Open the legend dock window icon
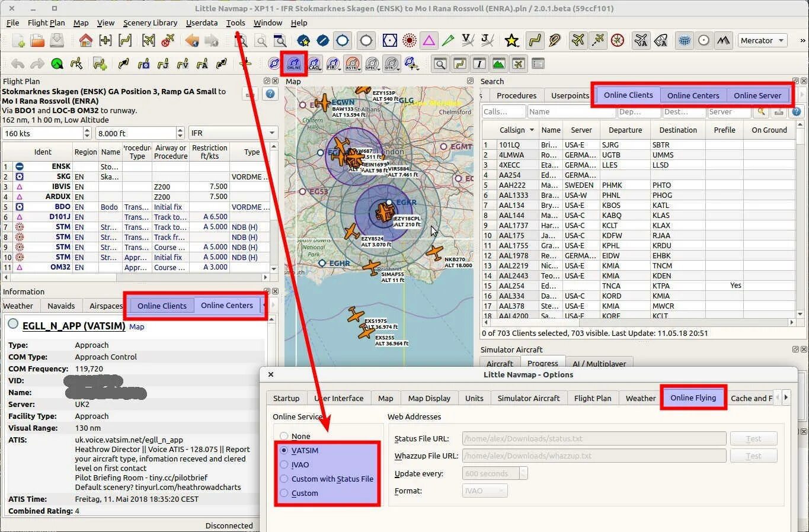Image resolution: width=809 pixels, height=532 pixels. pyautogui.click(x=538, y=63)
